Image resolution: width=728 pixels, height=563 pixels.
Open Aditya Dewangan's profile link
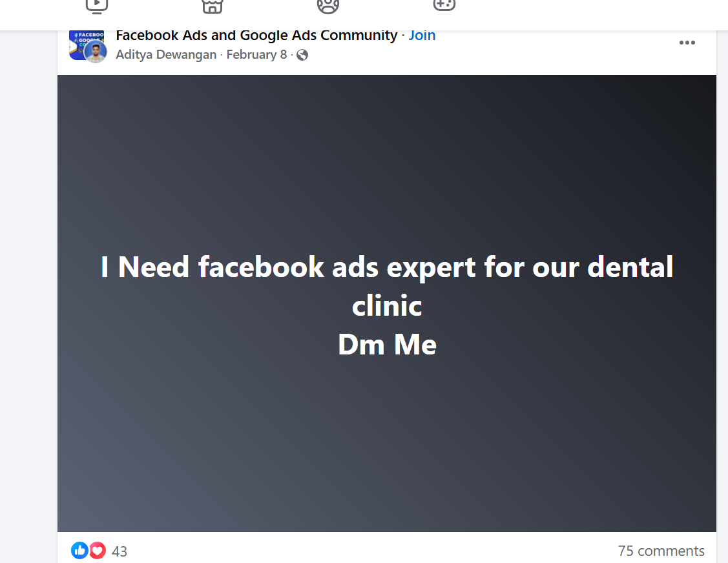166,55
